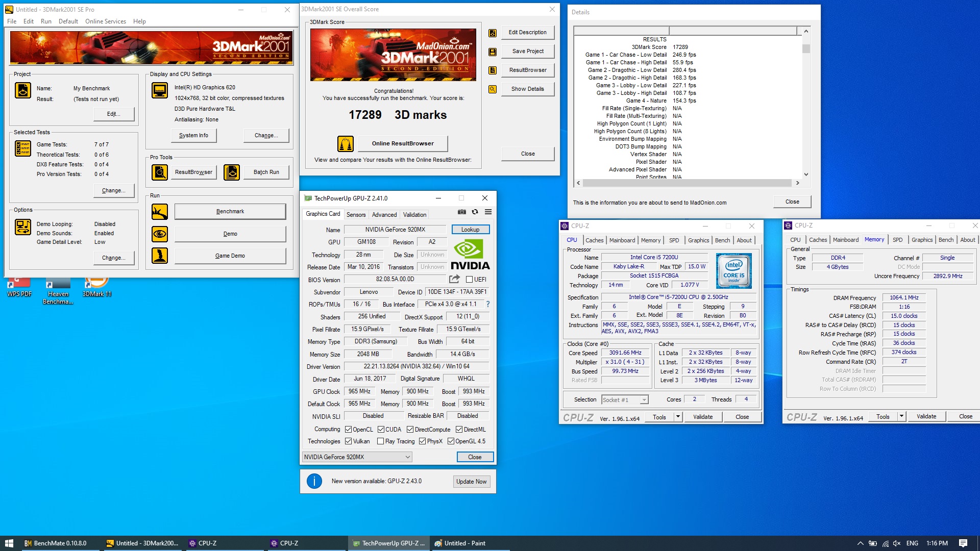Click the Edit... button in Project

114,114
